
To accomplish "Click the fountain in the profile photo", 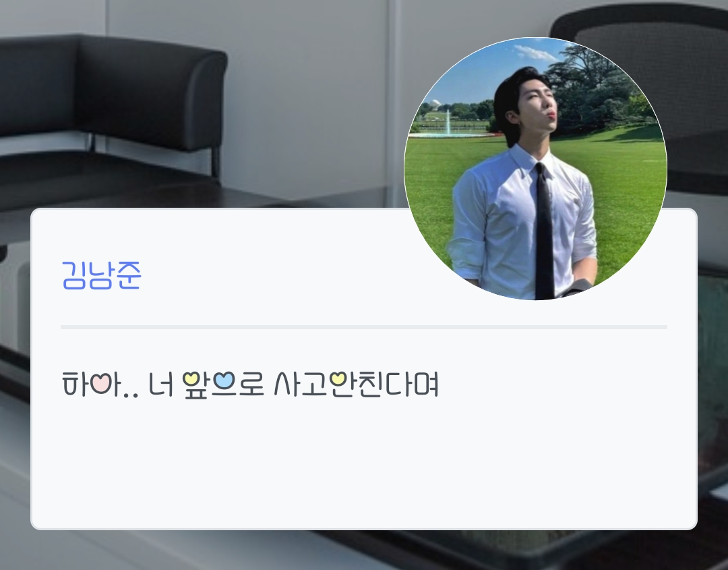I will (x=447, y=123).
